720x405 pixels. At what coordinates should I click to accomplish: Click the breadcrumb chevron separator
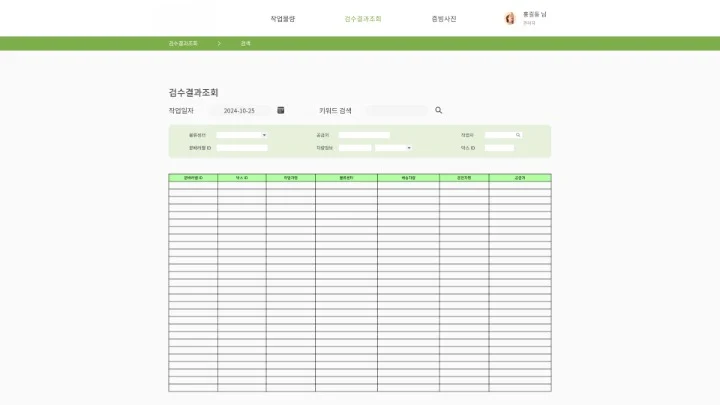coord(219,43)
